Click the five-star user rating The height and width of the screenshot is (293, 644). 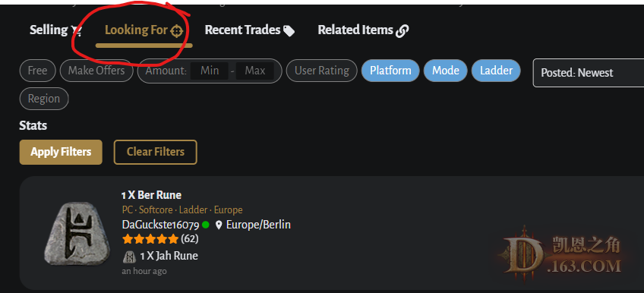(x=150, y=238)
